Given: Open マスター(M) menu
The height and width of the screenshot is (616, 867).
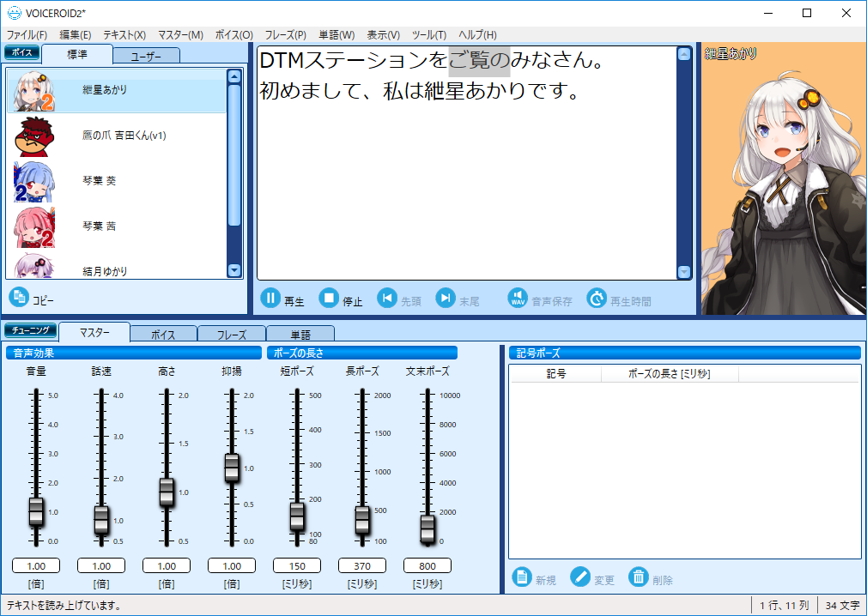Looking at the screenshot, I should pyautogui.click(x=181, y=35).
